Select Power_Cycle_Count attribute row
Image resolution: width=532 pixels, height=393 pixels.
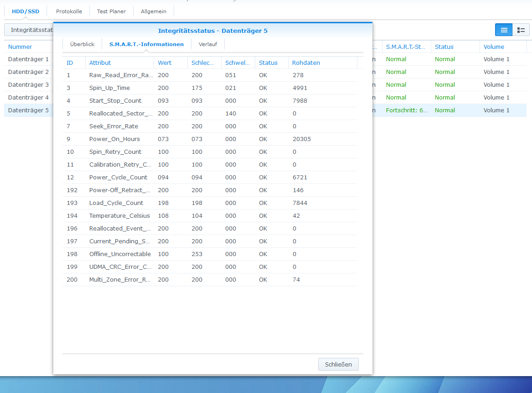coord(210,177)
